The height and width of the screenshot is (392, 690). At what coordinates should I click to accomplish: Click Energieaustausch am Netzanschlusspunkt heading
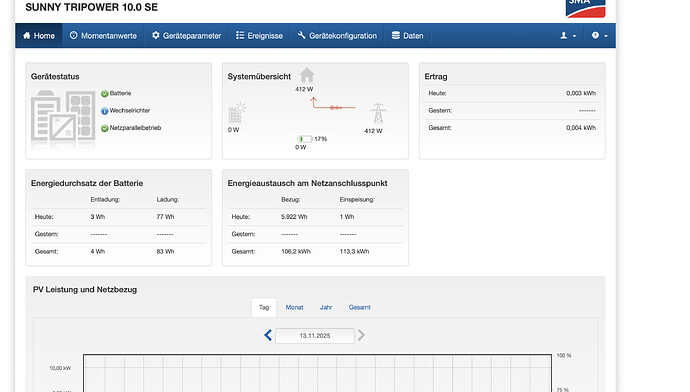(x=307, y=183)
